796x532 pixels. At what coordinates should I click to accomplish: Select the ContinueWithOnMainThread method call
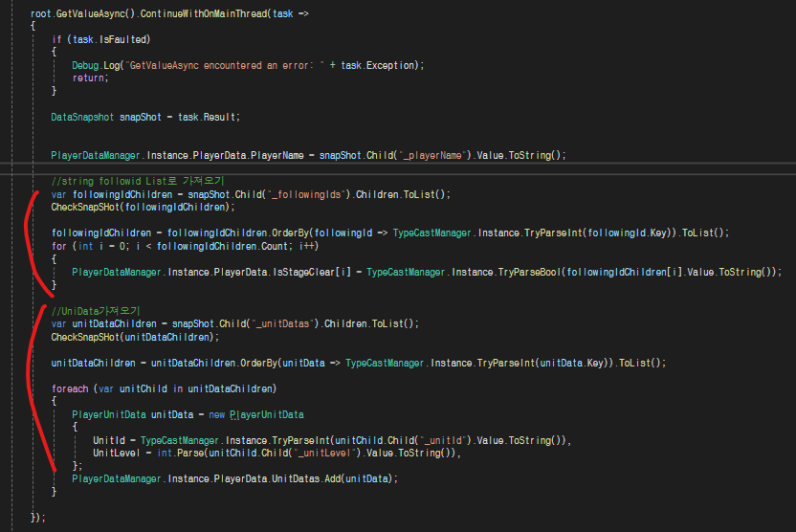point(204,13)
